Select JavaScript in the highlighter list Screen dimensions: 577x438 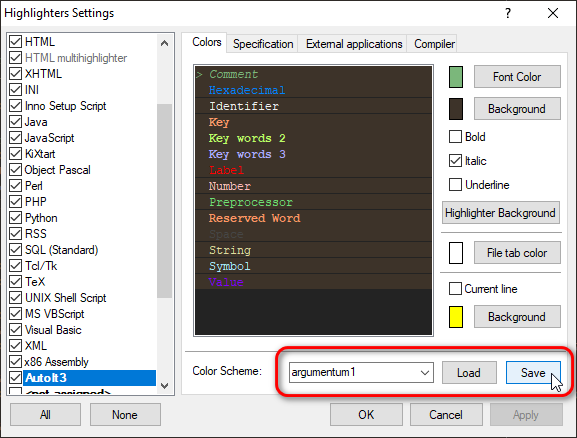point(49,138)
